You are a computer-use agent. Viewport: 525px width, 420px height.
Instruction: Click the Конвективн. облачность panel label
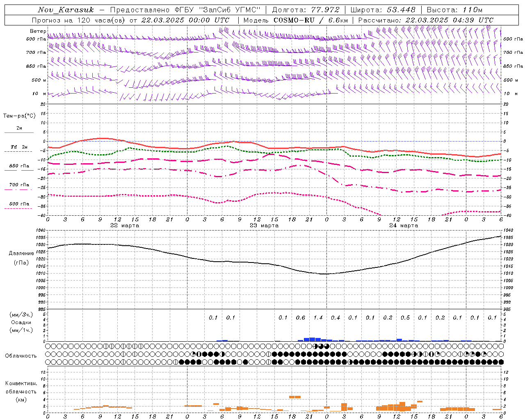pyautogui.click(x=21, y=391)
